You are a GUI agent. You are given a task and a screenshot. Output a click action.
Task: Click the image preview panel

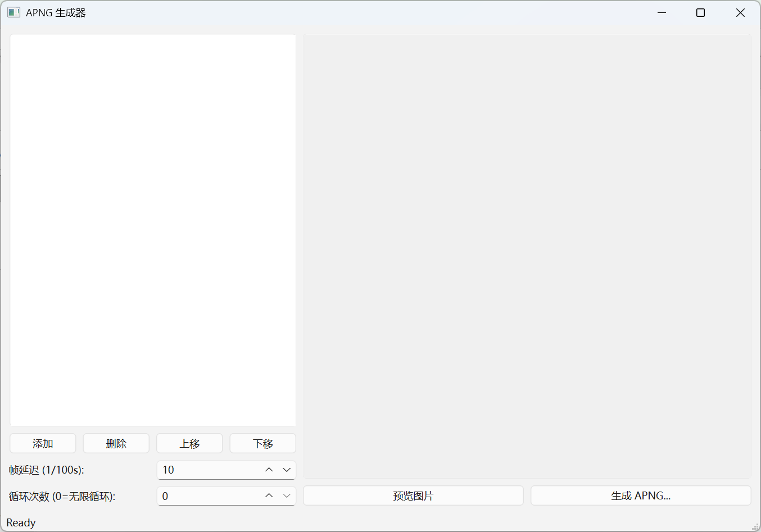tap(527, 256)
